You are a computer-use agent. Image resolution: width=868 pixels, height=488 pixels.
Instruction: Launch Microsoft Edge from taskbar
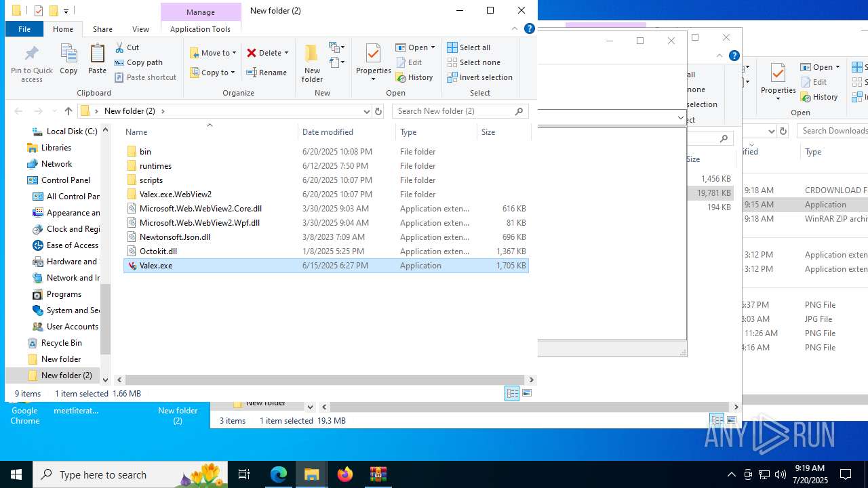pyautogui.click(x=279, y=474)
